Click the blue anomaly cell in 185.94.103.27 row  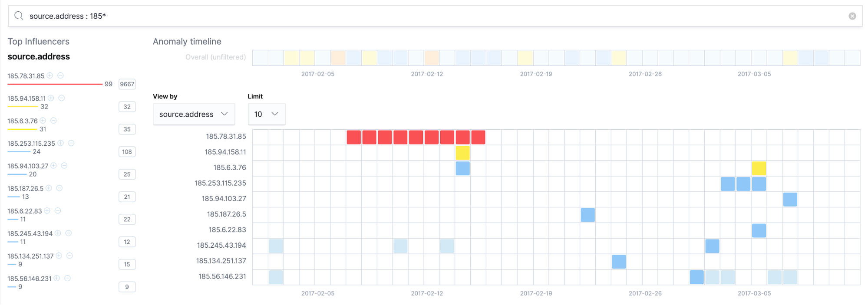tap(790, 200)
